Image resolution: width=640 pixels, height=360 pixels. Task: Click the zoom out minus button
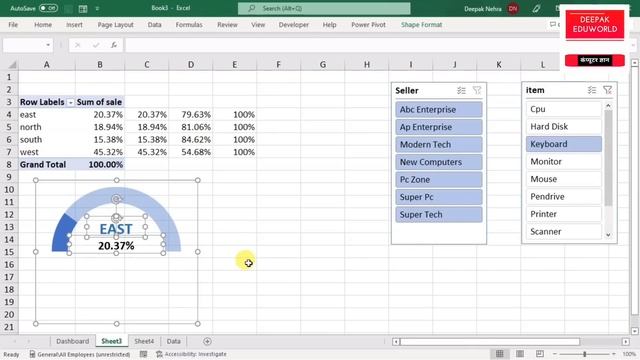tap(555, 354)
